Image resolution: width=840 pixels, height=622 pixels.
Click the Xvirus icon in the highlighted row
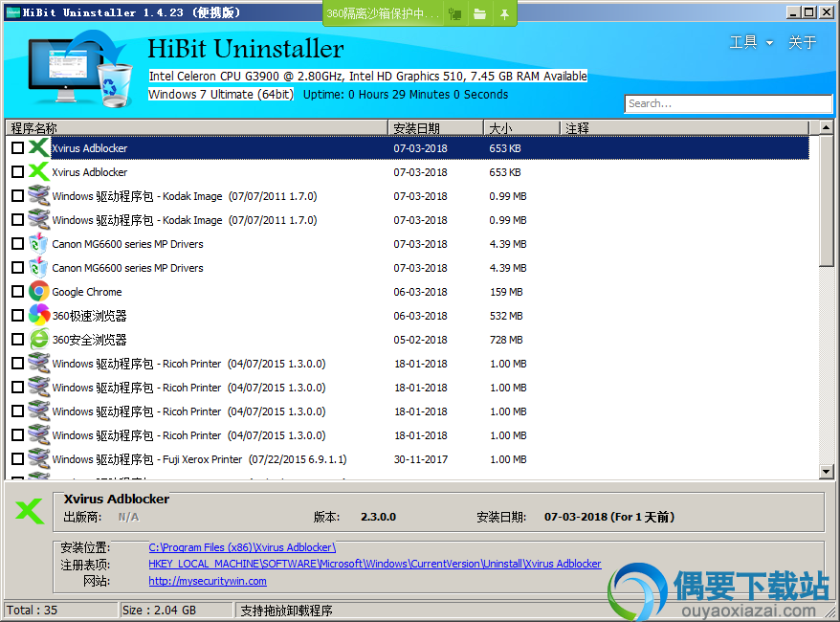38,148
